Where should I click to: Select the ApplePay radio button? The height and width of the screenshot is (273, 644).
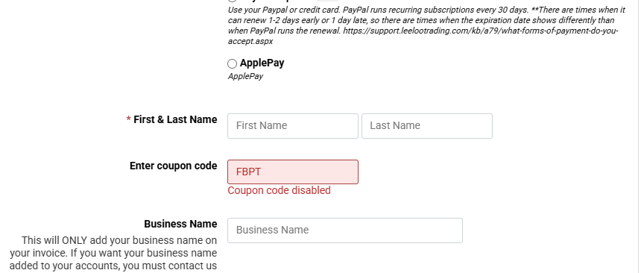click(x=232, y=63)
